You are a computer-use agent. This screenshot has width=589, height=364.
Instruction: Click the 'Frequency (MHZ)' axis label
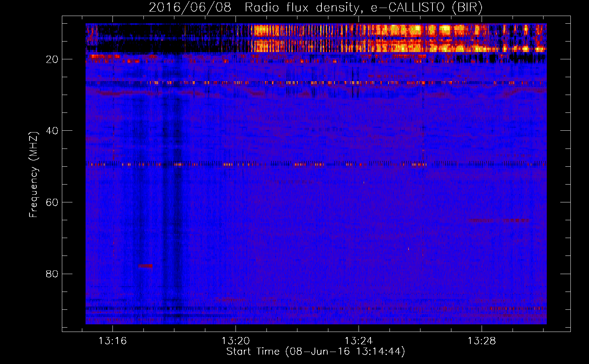(x=33, y=175)
